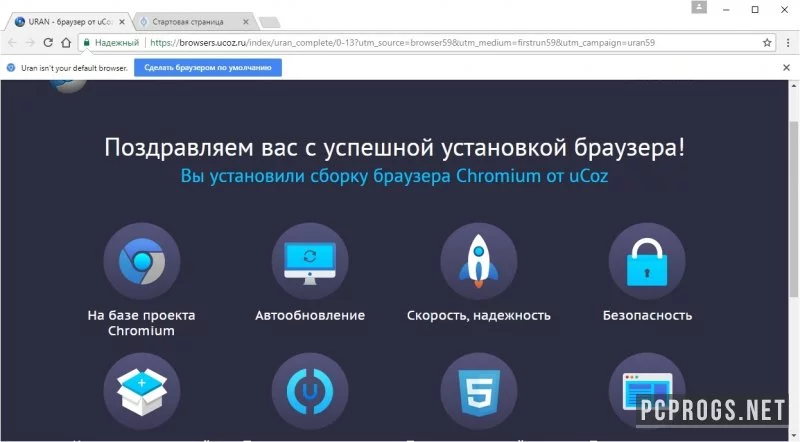Image resolution: width=800 pixels, height=442 pixels.
Task: Click the padlock Безопасность icon
Action: pos(647,261)
